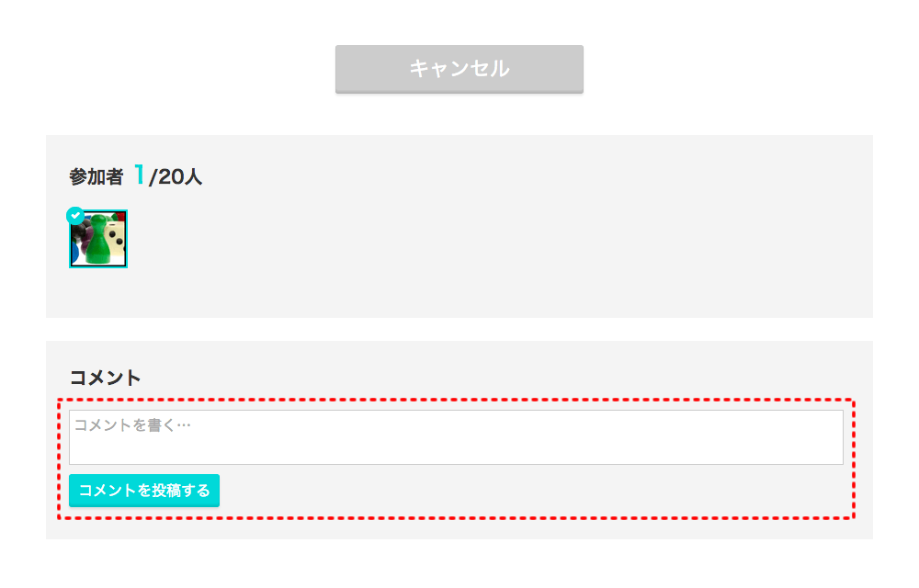Image resolution: width=919 pixels, height=588 pixels.
Task: Click the コメント section heading
Action: tap(106, 377)
